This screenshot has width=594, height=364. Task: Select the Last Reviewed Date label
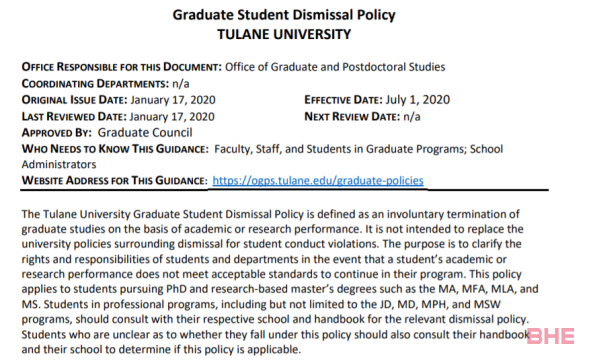pyautogui.click(x=74, y=116)
